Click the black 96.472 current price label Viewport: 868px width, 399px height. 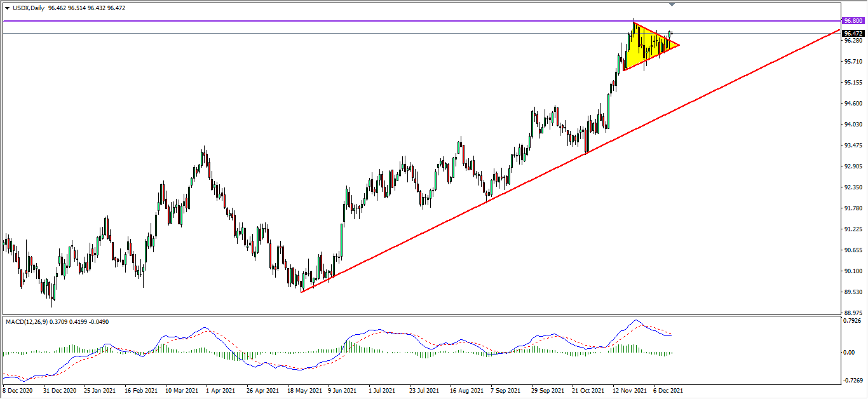(852, 33)
